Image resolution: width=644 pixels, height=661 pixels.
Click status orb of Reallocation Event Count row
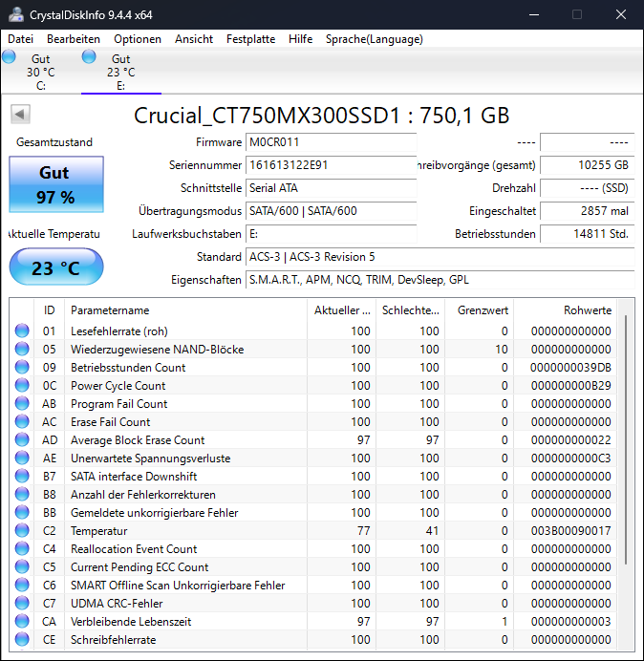(22, 548)
